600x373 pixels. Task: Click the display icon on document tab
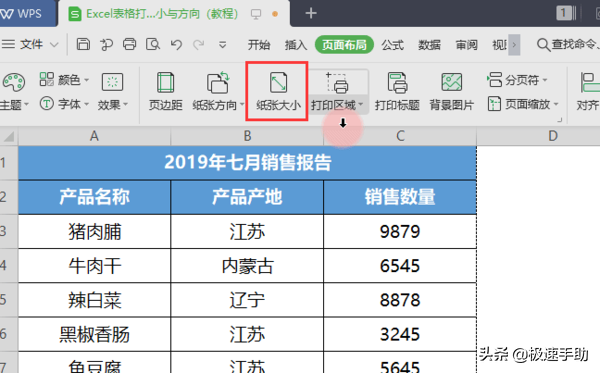256,14
